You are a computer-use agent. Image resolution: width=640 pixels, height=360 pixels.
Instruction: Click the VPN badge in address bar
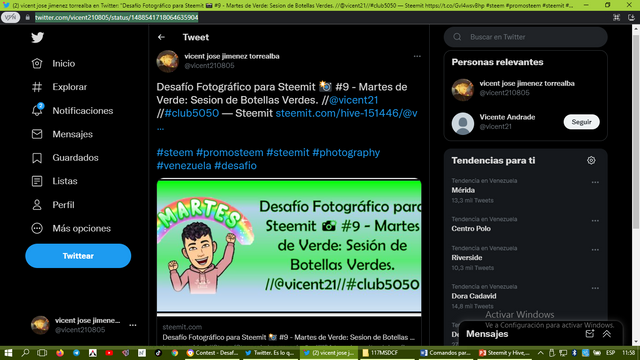pos(10,18)
